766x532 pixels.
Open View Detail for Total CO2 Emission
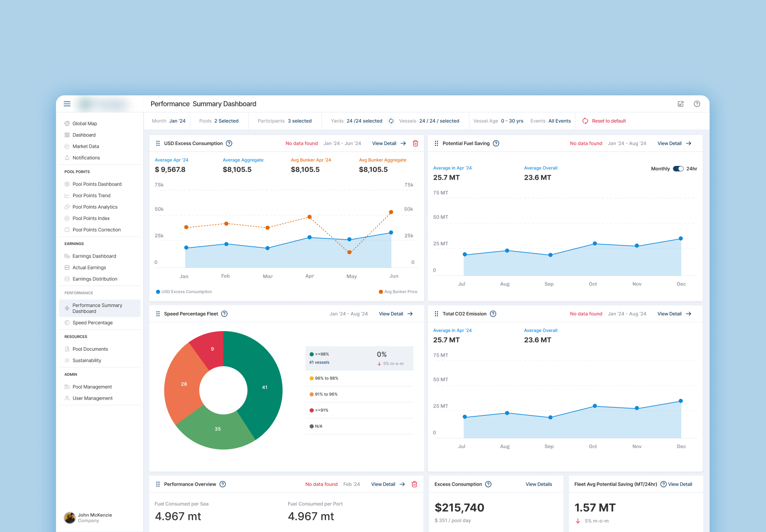675,314
